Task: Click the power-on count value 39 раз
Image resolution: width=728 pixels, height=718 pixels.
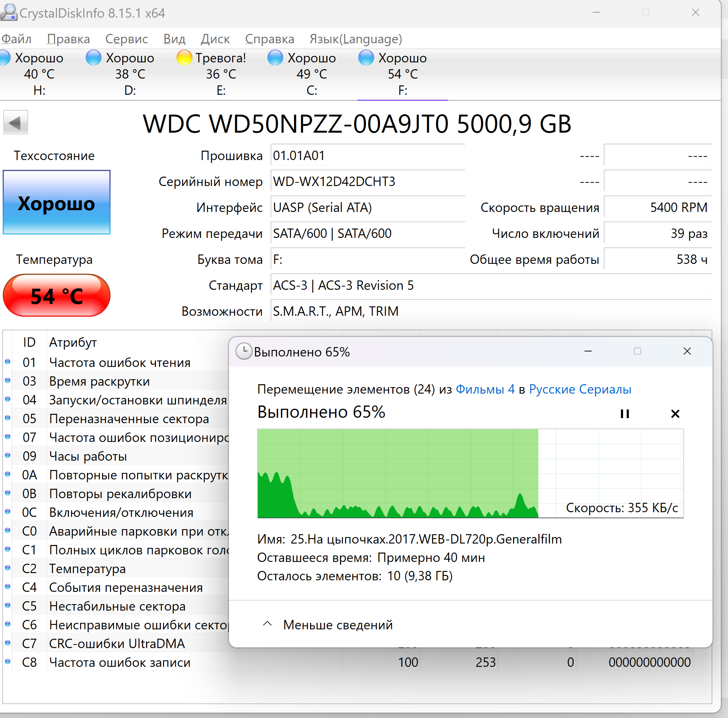Action: (658, 233)
